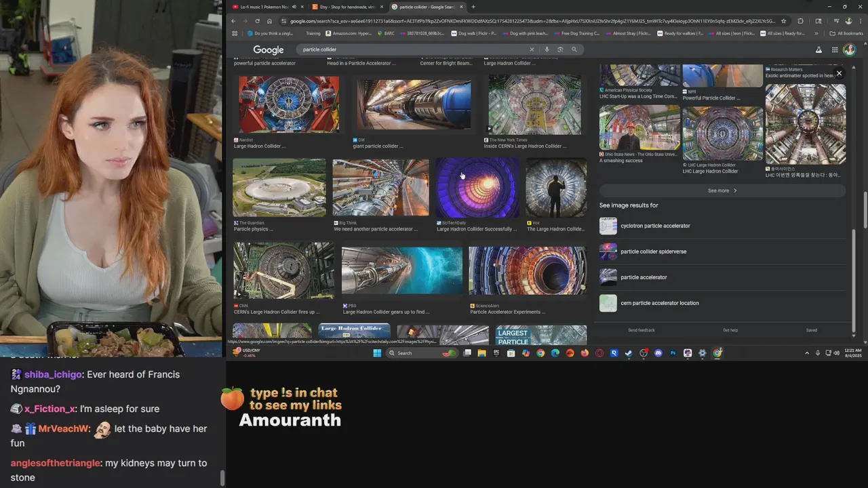This screenshot has width=868, height=488.
Task: Open the All Bookmarks folder
Action: [x=846, y=33]
